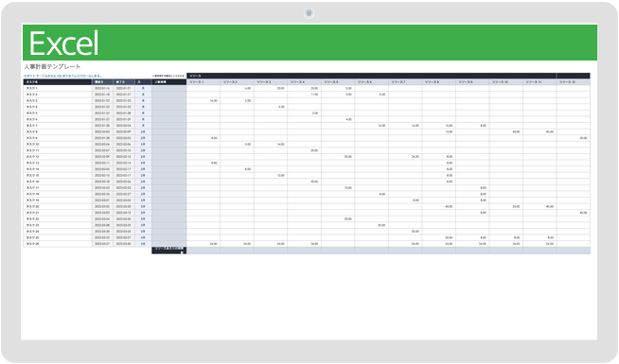Select the タスク 26 cell in last row

57,244
